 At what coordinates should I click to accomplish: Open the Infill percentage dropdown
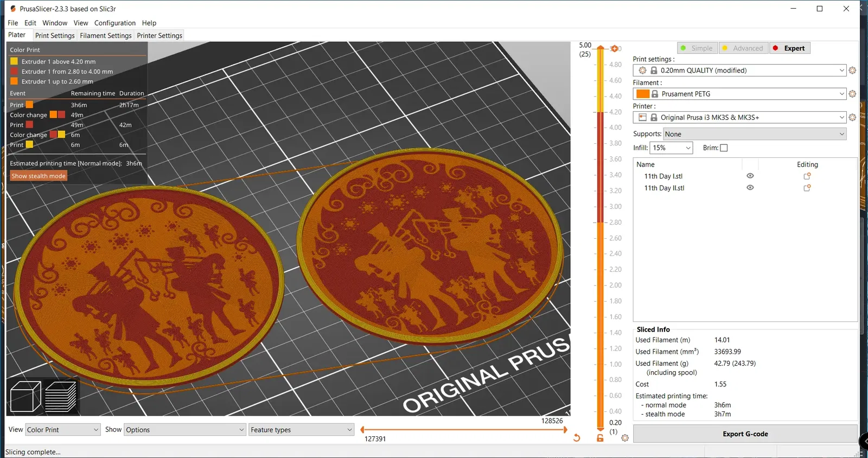point(671,148)
